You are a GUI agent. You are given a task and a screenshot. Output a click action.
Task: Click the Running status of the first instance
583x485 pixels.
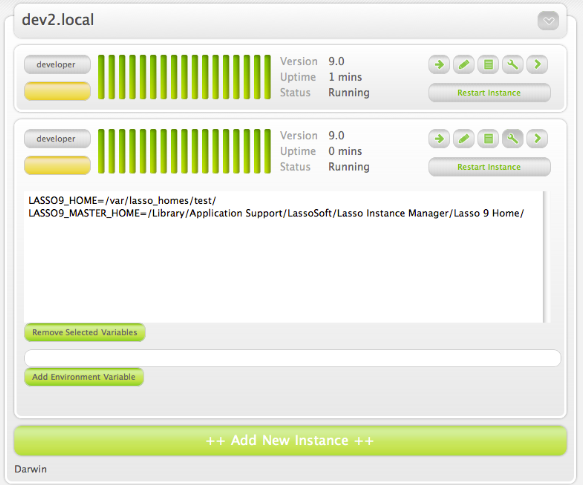point(349,93)
